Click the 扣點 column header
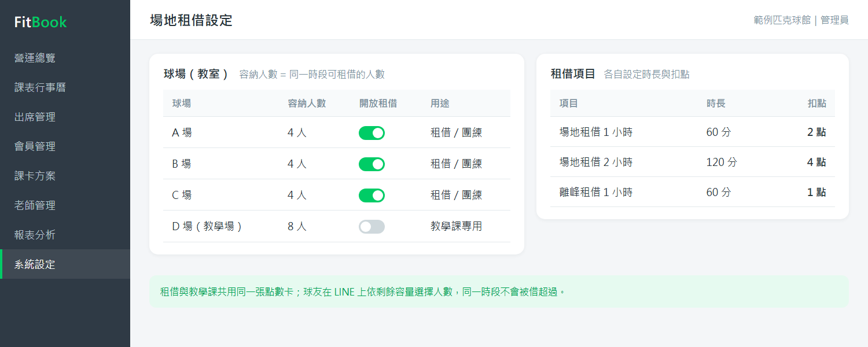Image resolution: width=868 pixels, height=347 pixels. click(817, 104)
